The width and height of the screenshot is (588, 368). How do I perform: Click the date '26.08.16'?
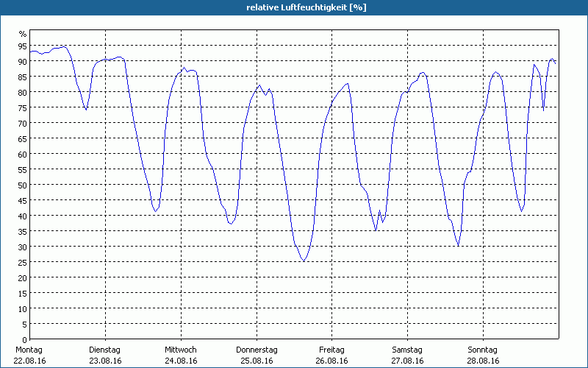pos(332,361)
